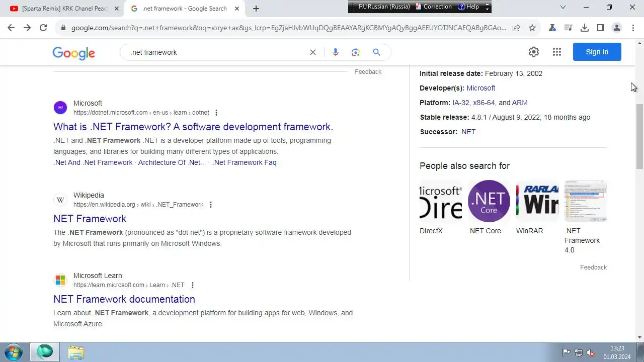
Task: Open the media control music icon
Action: (x=568, y=28)
